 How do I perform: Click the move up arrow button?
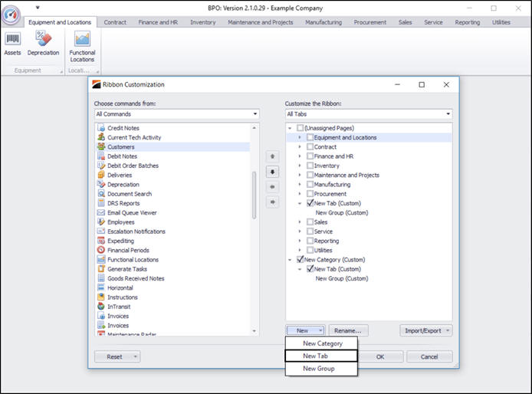(x=272, y=156)
